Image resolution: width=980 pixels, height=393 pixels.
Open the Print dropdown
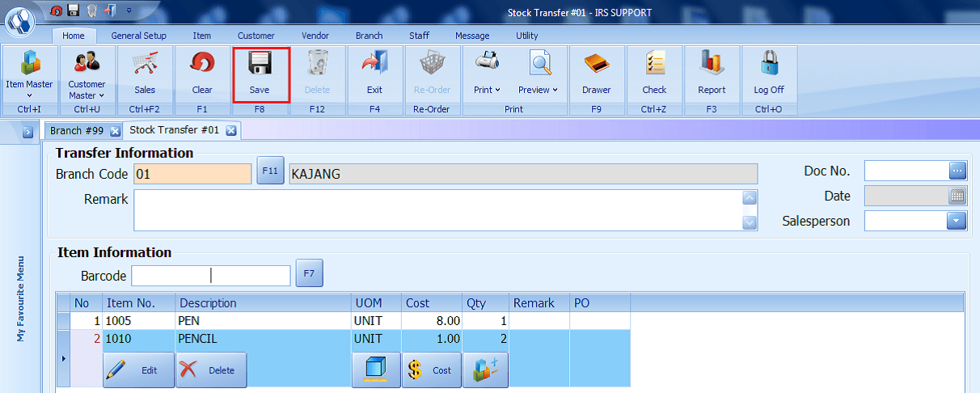coord(487,74)
